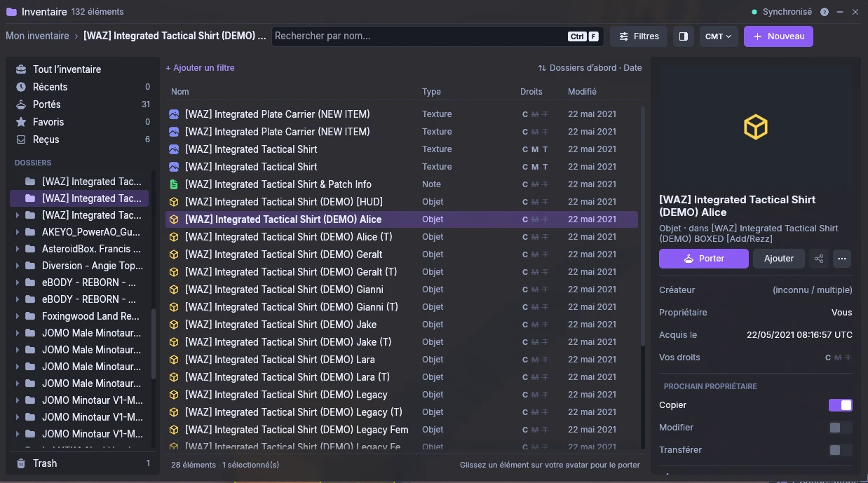
Task: Sort by the Modifié column header
Action: pos(582,92)
